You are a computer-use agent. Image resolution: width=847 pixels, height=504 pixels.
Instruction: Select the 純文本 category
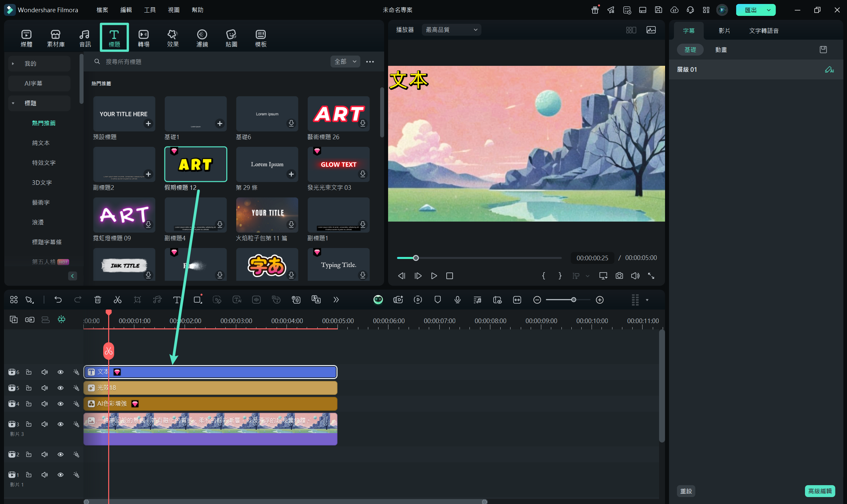tap(41, 143)
